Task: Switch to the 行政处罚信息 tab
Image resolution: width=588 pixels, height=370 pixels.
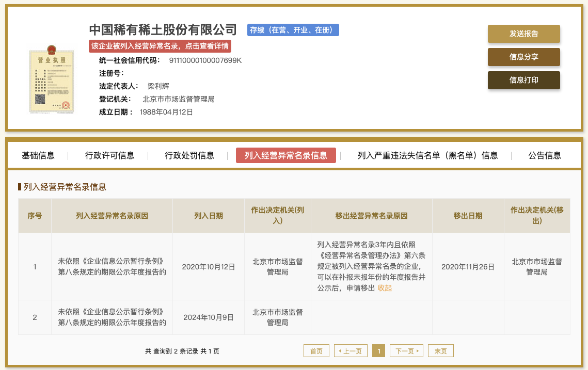Action: pyautogui.click(x=189, y=155)
